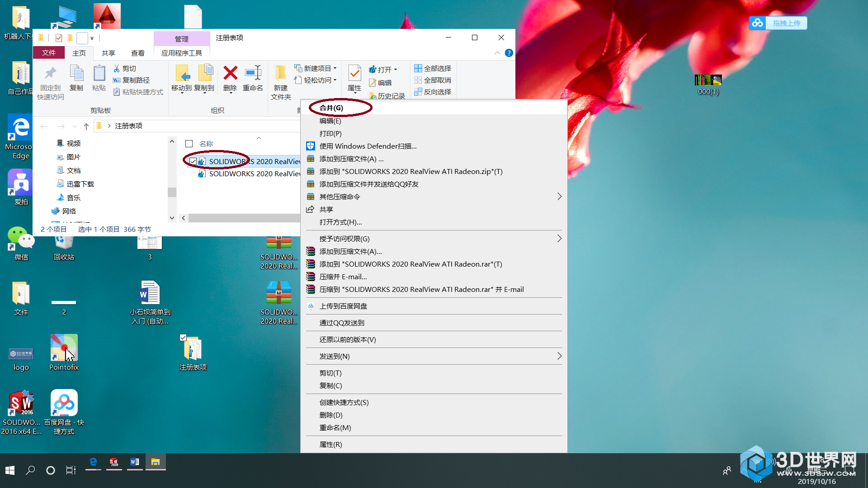Expand the Easy Access (轻松访问) dropdown
Screen dimensions: 868x488
pos(335,80)
